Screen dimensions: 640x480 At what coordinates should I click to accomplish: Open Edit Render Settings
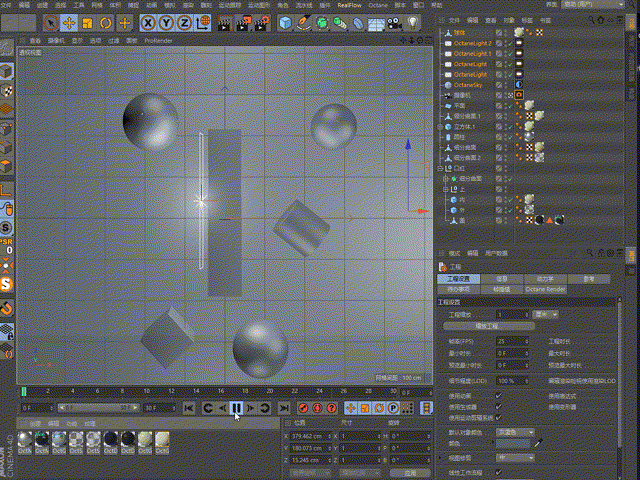tap(262, 23)
